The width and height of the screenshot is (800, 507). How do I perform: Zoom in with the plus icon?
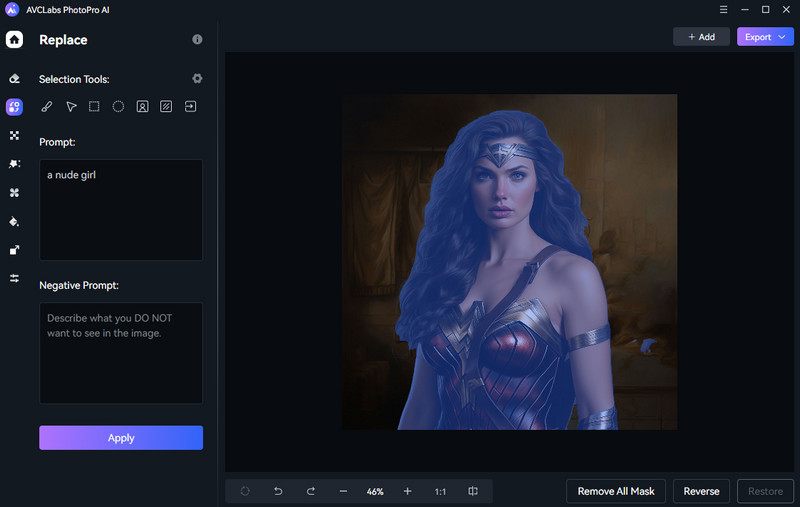pos(408,491)
